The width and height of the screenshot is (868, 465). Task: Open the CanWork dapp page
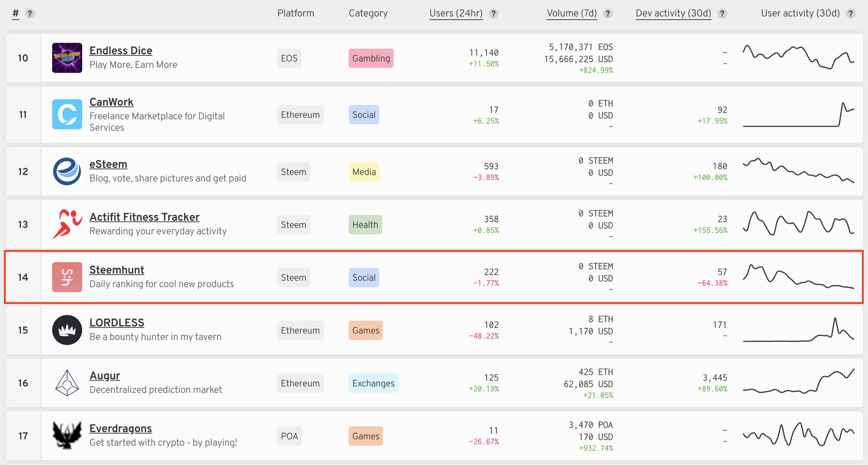pyautogui.click(x=111, y=102)
